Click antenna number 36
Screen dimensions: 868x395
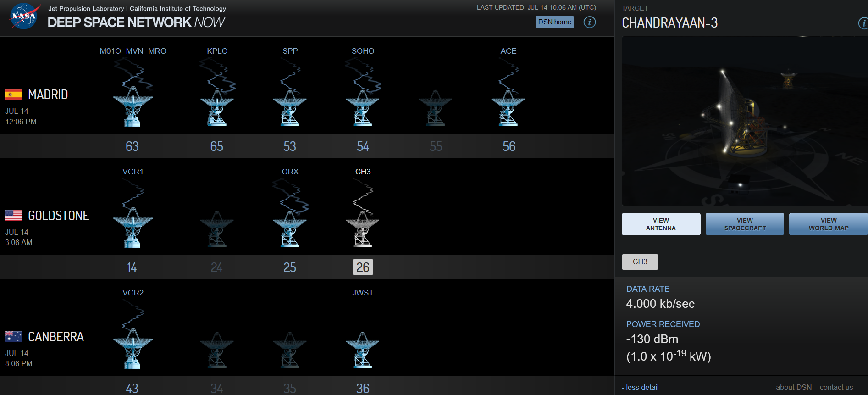[x=363, y=389]
